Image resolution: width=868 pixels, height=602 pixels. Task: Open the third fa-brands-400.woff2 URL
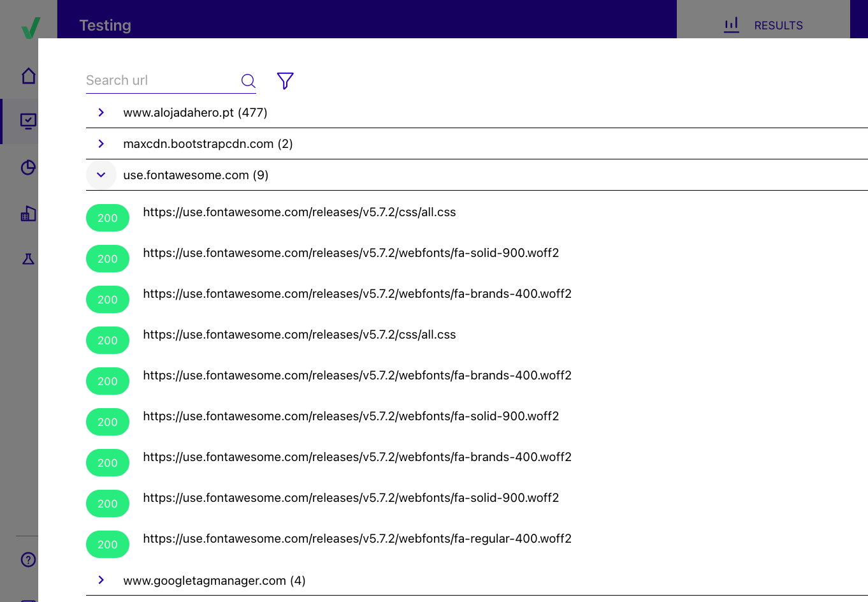(x=357, y=457)
